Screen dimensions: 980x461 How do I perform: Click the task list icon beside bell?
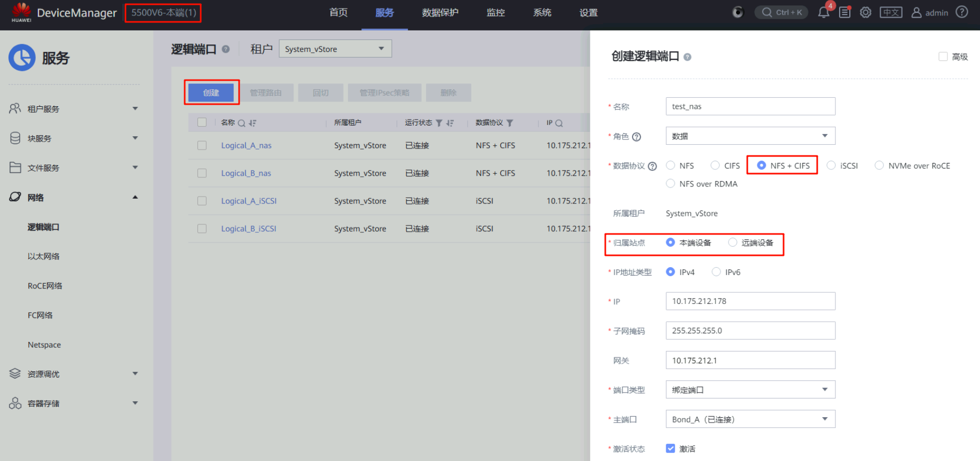pos(844,12)
